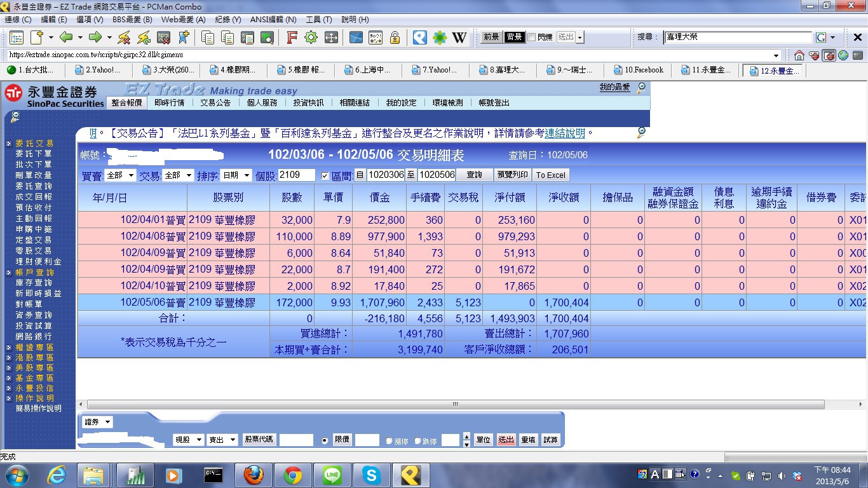The width and height of the screenshot is (868, 488).
Task: Click the 連結說明 announcement link
Action: click(565, 133)
